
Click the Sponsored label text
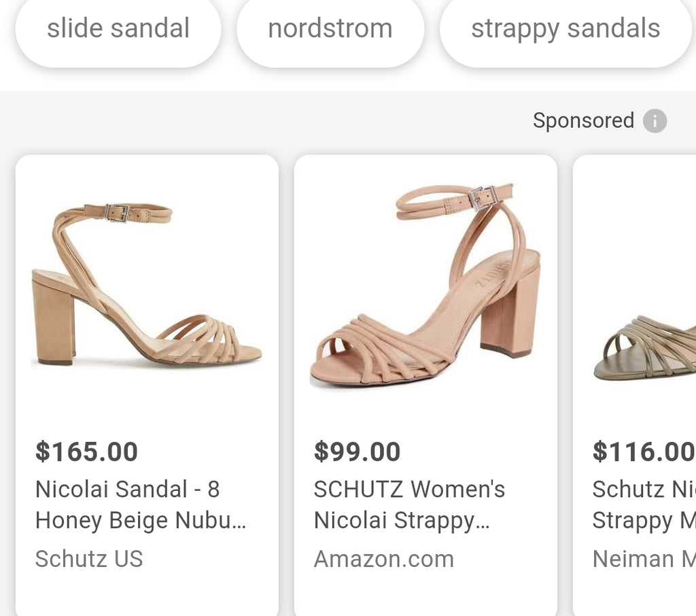583,120
